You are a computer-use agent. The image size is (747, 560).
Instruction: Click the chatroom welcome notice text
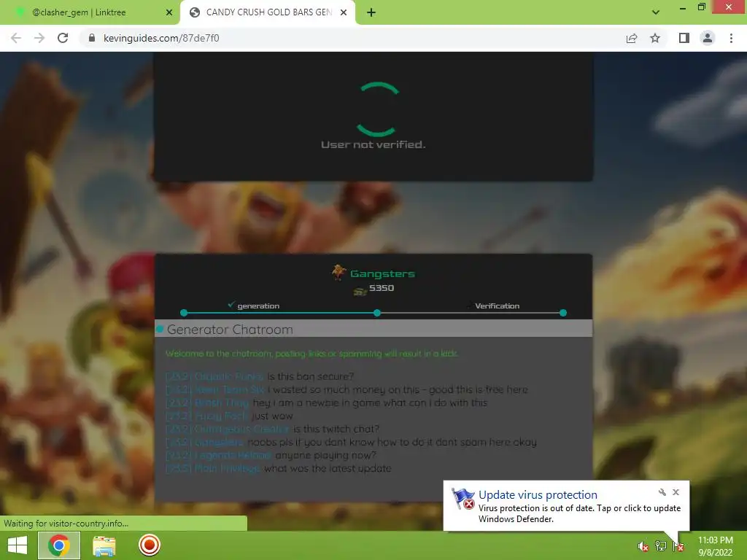point(311,354)
